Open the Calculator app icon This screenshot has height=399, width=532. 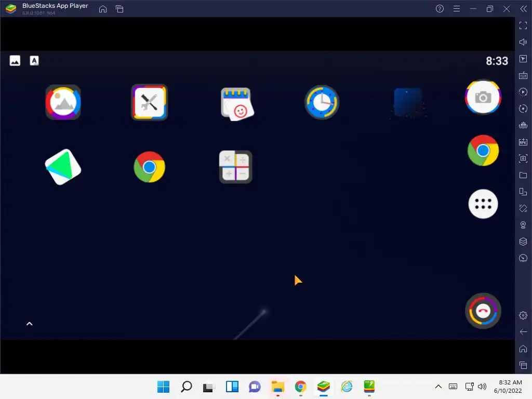[235, 167]
